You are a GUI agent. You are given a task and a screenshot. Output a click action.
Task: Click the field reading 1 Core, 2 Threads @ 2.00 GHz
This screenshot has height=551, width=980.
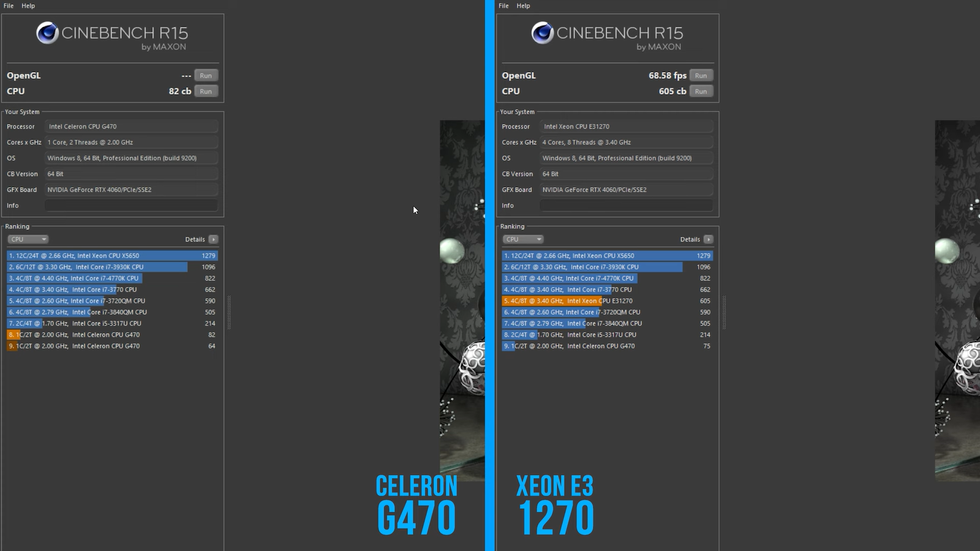click(x=131, y=142)
